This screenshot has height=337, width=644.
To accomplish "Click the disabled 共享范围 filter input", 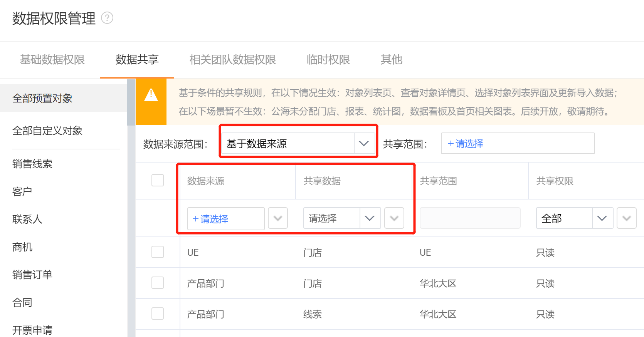I will click(470, 218).
